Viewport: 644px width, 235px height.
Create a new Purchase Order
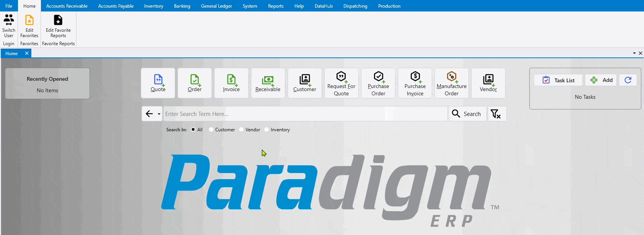(378, 83)
